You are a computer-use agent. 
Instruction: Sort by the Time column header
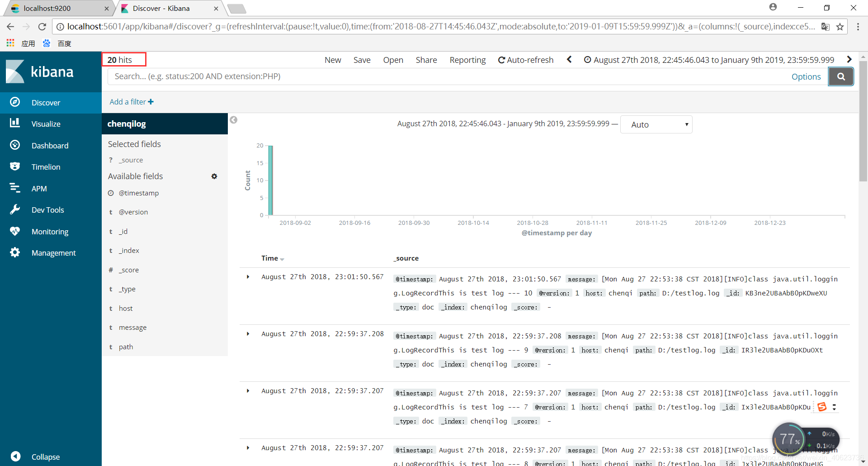coord(272,258)
